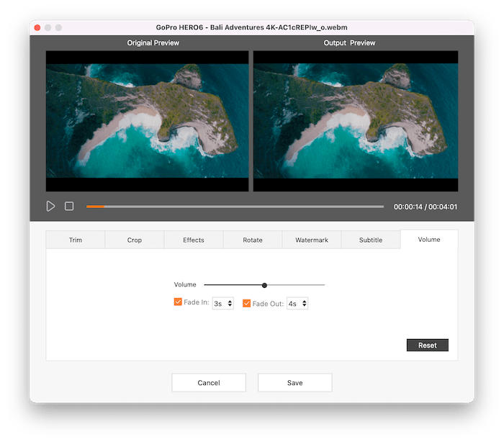
Task: Switch to the Trim tab
Action: pyautogui.click(x=76, y=240)
